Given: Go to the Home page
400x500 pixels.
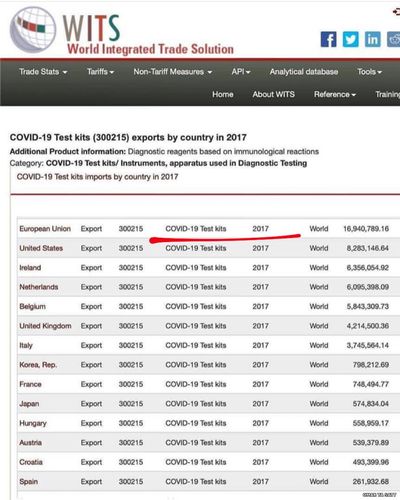Looking at the screenshot, I should pos(223,94).
